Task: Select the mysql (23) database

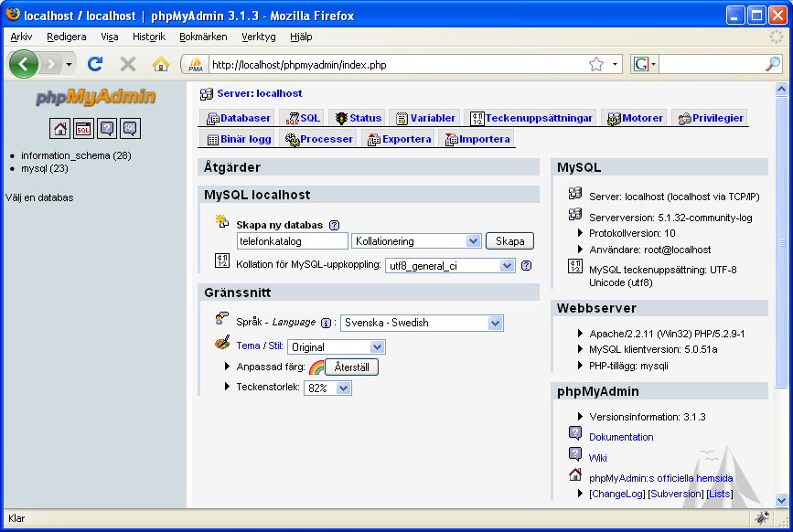Action: coord(45,168)
